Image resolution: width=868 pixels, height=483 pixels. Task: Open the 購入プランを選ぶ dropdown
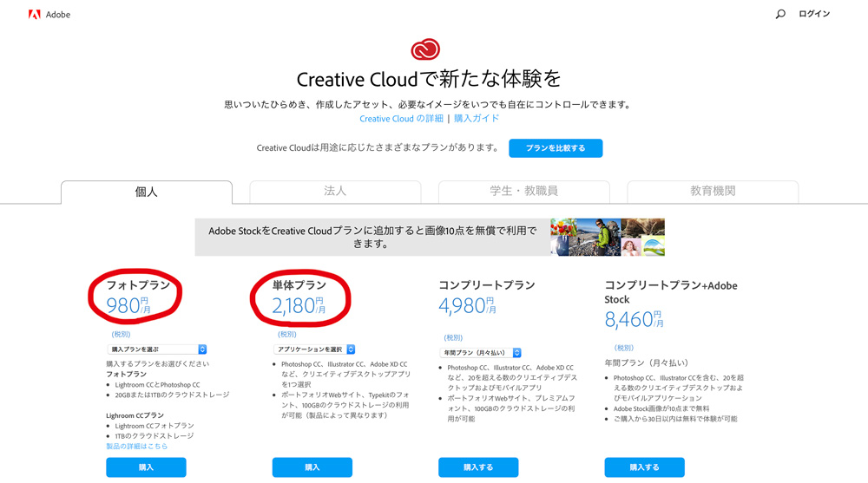coord(156,349)
